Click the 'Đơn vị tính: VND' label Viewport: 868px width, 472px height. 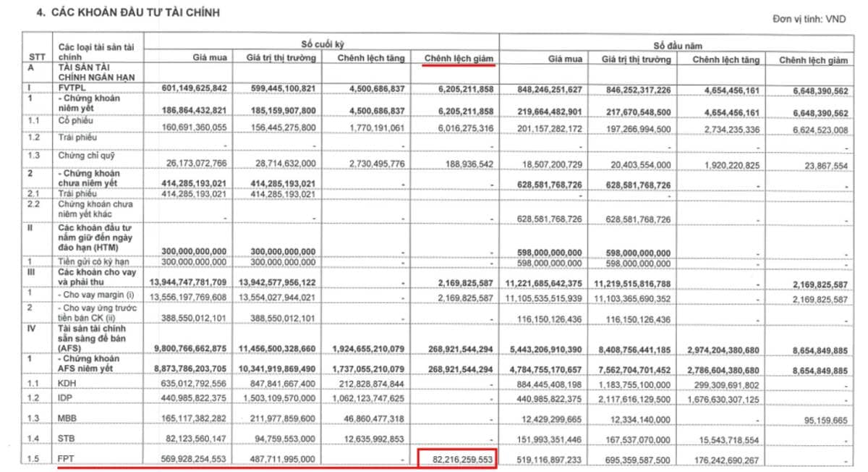[808, 20]
